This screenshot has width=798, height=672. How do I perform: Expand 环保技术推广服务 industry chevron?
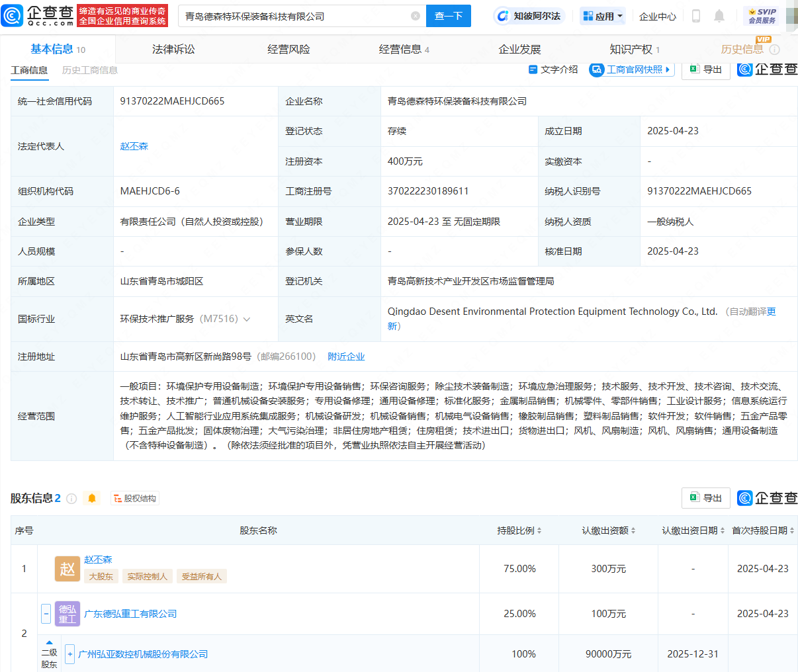(x=247, y=319)
